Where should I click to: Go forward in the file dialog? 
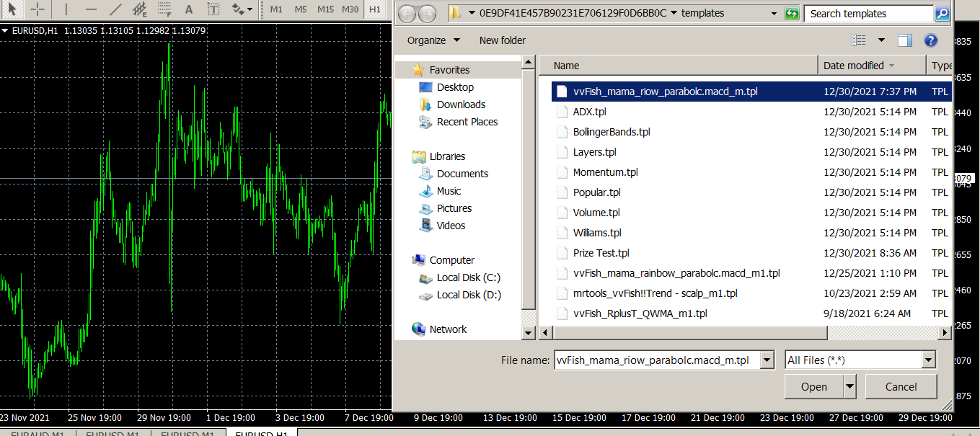pos(427,14)
